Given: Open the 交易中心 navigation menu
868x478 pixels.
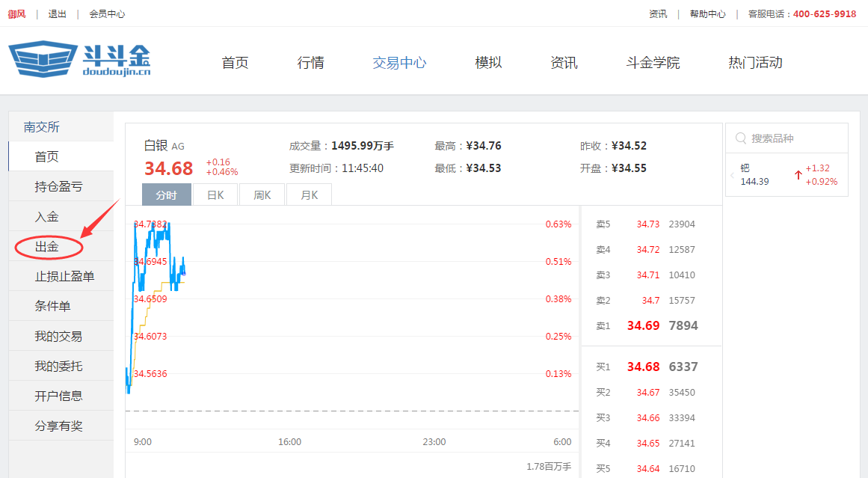Looking at the screenshot, I should [x=398, y=63].
